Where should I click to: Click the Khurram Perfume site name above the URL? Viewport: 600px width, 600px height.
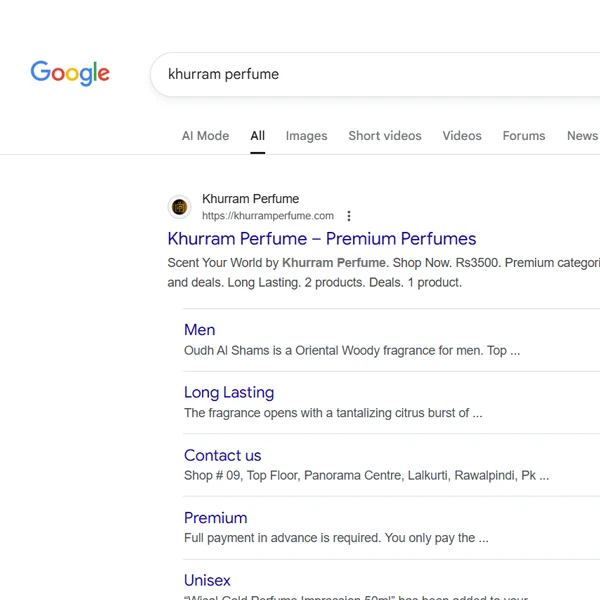[250, 199]
